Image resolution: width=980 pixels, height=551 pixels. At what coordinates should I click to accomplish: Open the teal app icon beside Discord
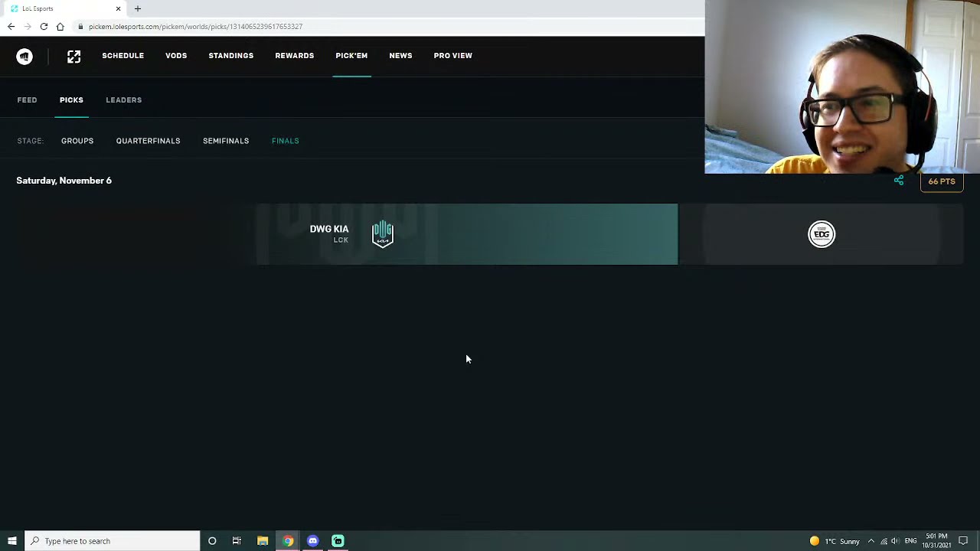(338, 541)
